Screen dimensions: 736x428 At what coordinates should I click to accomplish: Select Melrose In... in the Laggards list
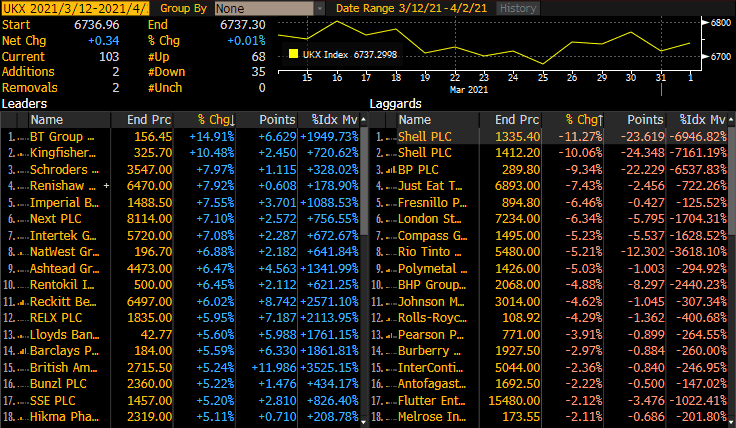tap(548, 417)
